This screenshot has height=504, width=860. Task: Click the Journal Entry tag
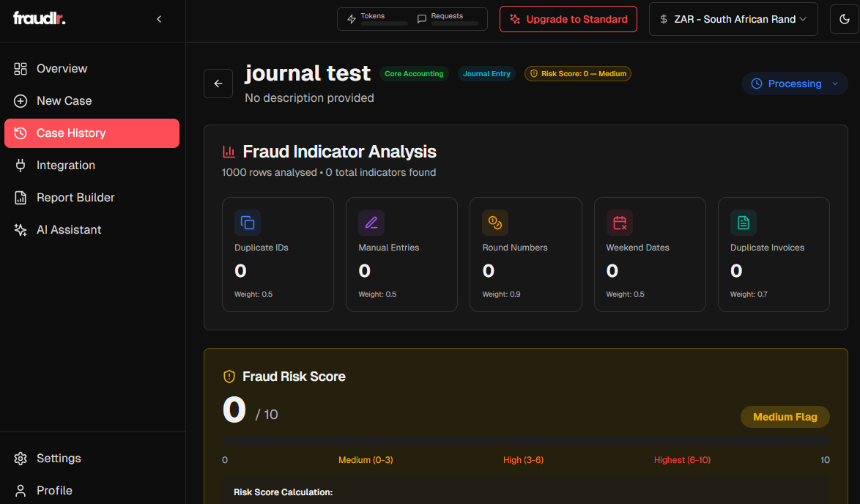pos(486,73)
